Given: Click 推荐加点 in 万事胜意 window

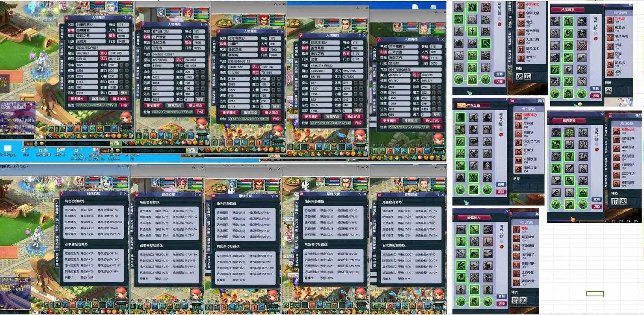Looking at the screenshot, I should click(98, 99).
